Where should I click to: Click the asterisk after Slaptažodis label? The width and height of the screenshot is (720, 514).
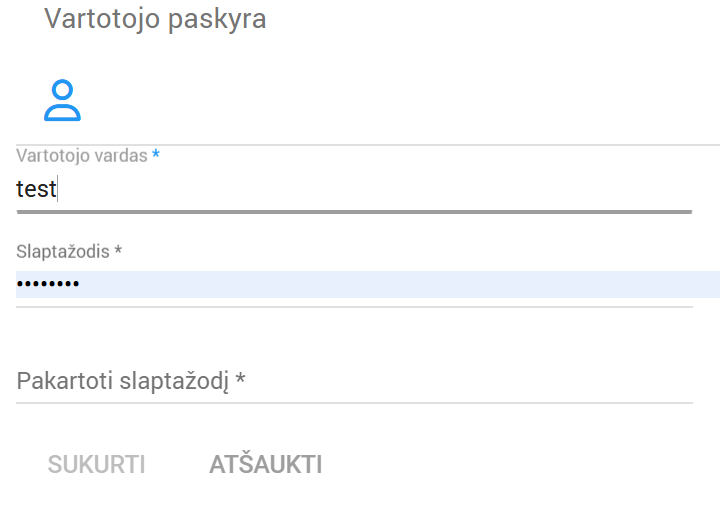click(118, 251)
